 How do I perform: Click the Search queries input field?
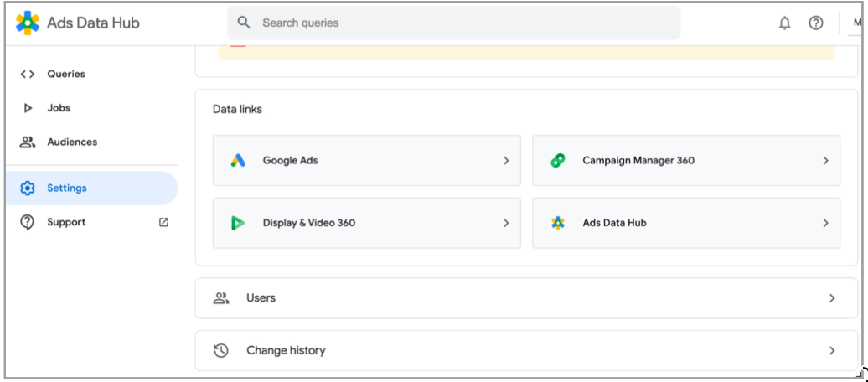461,23
